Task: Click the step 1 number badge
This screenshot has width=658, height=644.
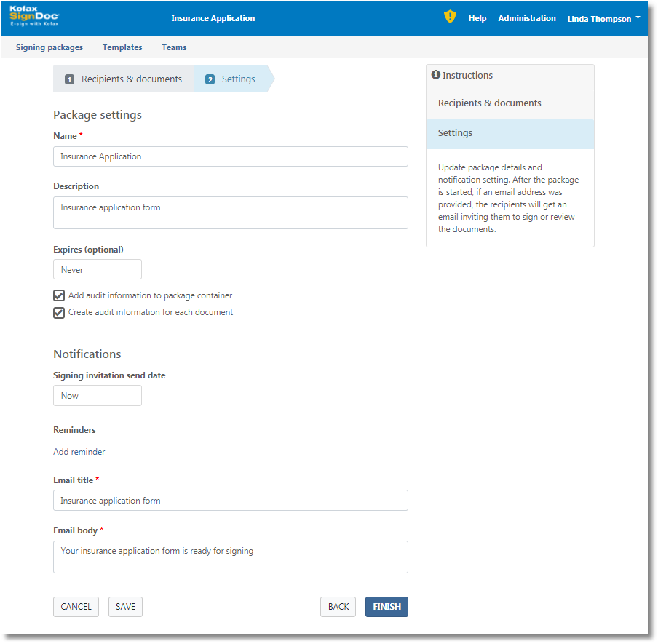Action: coord(70,79)
